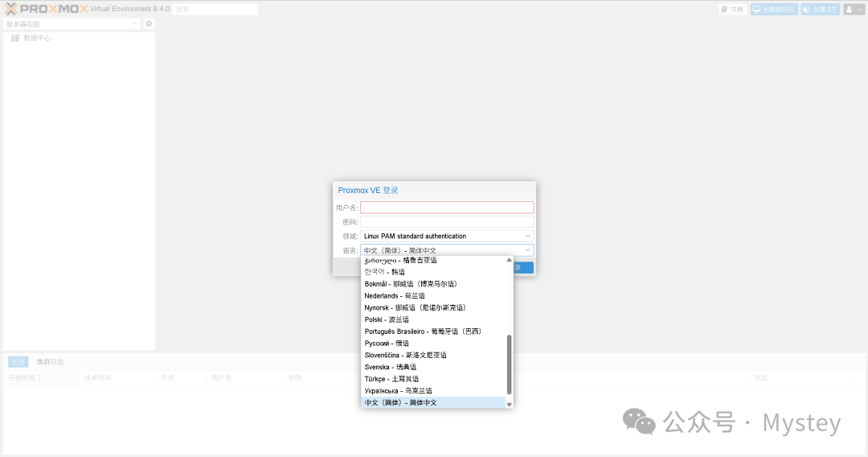Select Українська - 乌克兰语 option
Screen dimensions: 868x457
coord(433,391)
